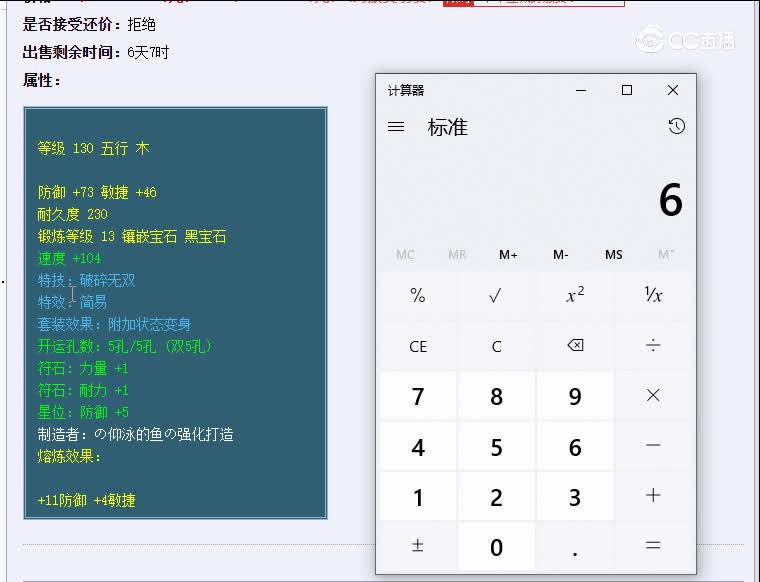Click digit 0 on the calculator
This screenshot has width=760, height=582.
coord(496,546)
